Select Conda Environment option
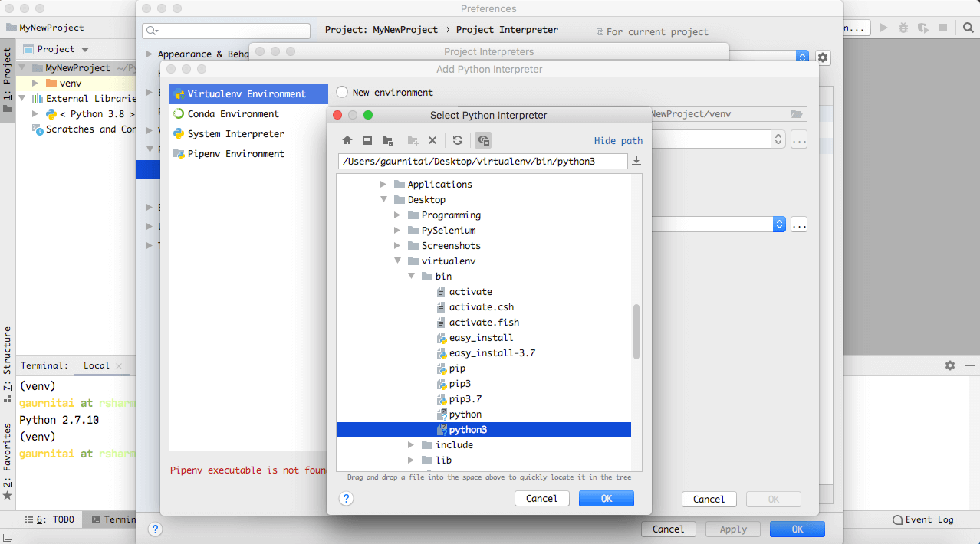Image resolution: width=980 pixels, height=544 pixels. pyautogui.click(x=248, y=113)
